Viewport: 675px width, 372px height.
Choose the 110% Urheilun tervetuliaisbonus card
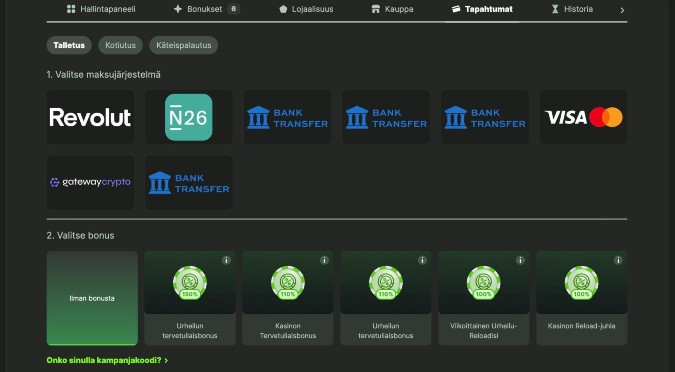tap(386, 298)
